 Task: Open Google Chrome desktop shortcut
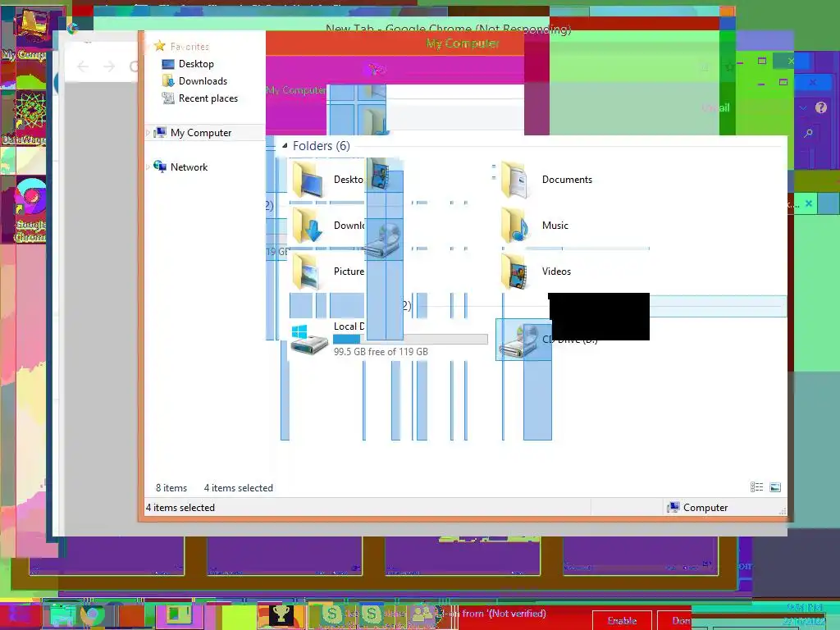click(x=30, y=210)
